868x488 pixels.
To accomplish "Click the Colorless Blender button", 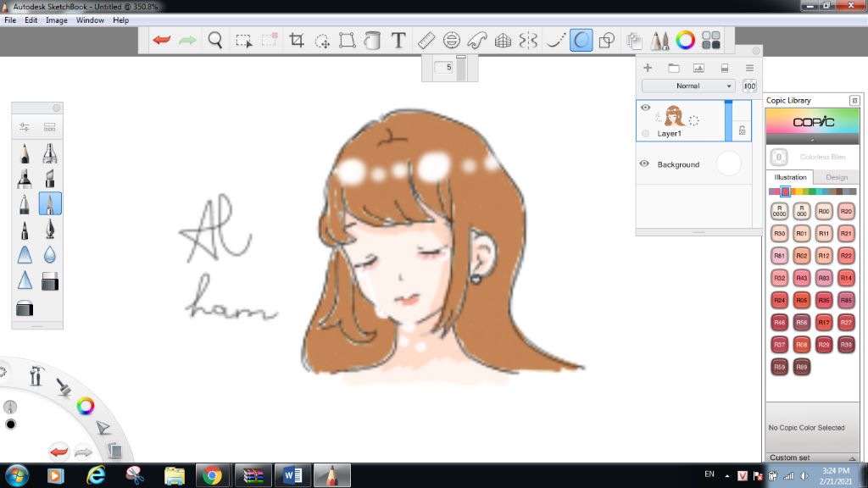I will 779,157.
